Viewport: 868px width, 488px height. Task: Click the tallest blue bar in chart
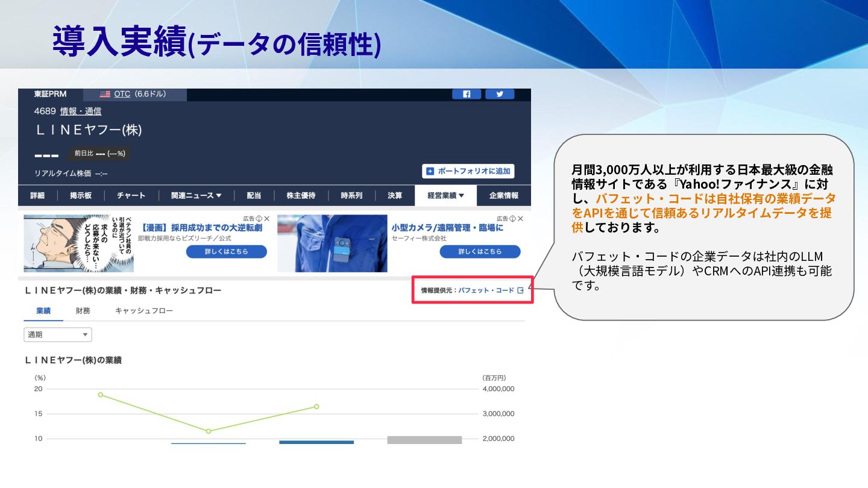316,442
